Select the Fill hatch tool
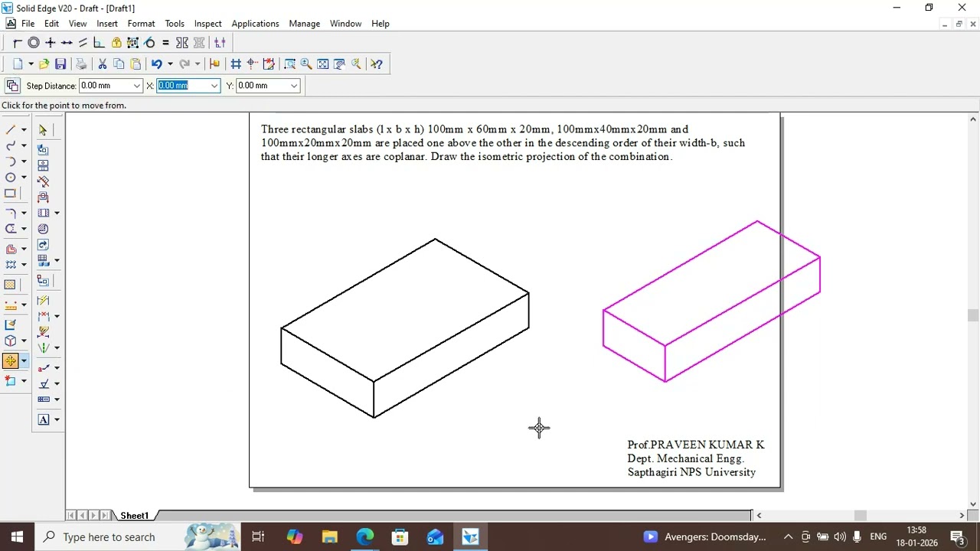Viewport: 980px width, 551px height. tap(11, 285)
